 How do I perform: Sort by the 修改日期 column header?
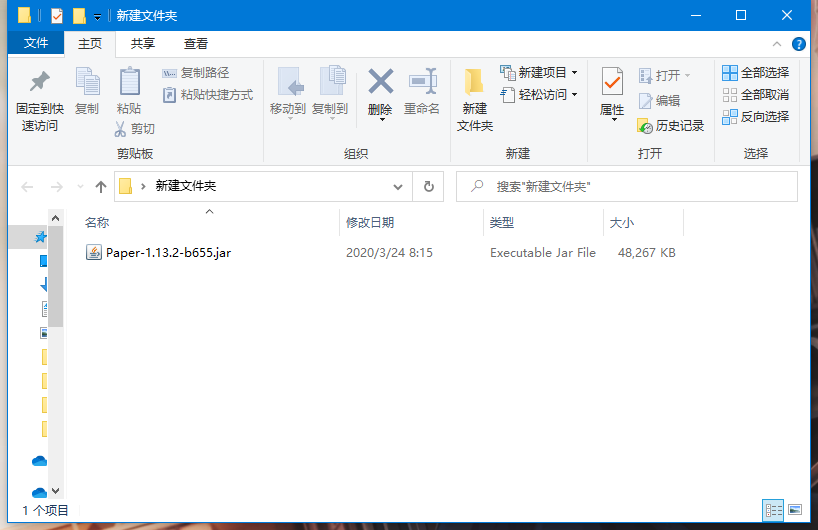coord(370,223)
